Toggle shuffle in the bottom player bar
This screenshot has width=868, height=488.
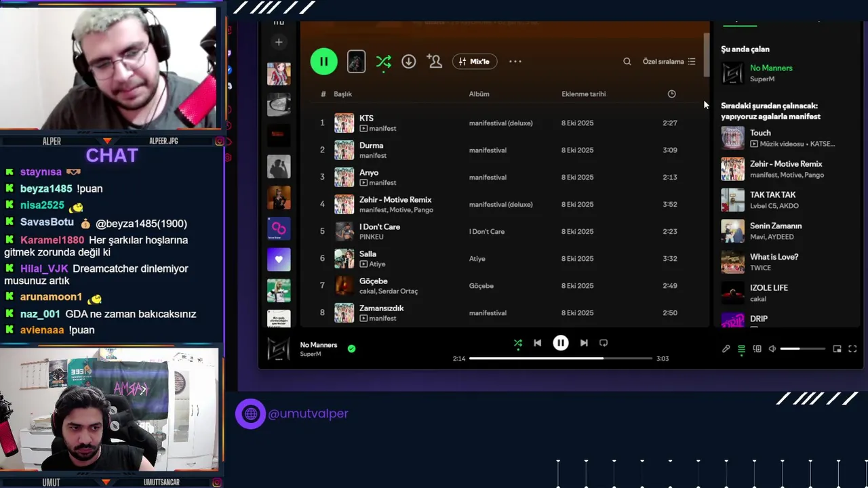tap(518, 343)
